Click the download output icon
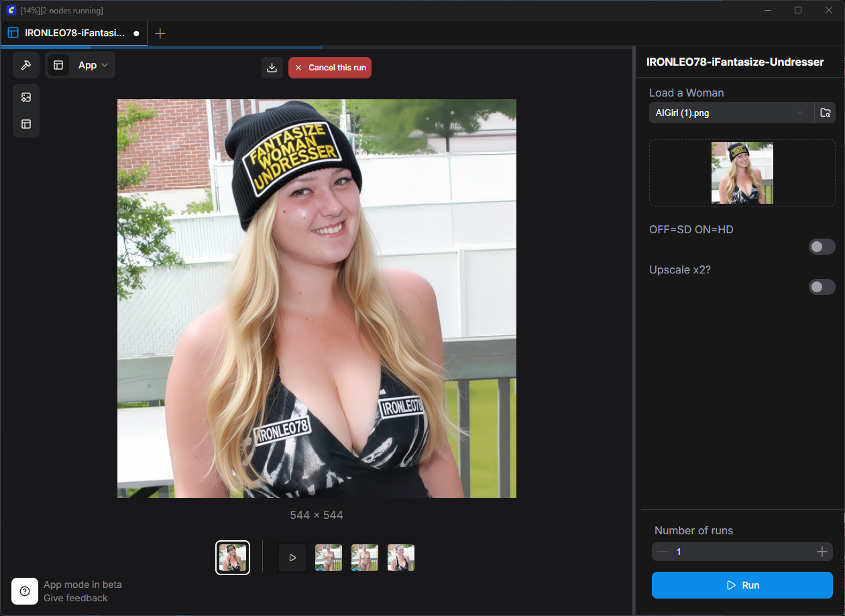845x616 pixels. (272, 68)
